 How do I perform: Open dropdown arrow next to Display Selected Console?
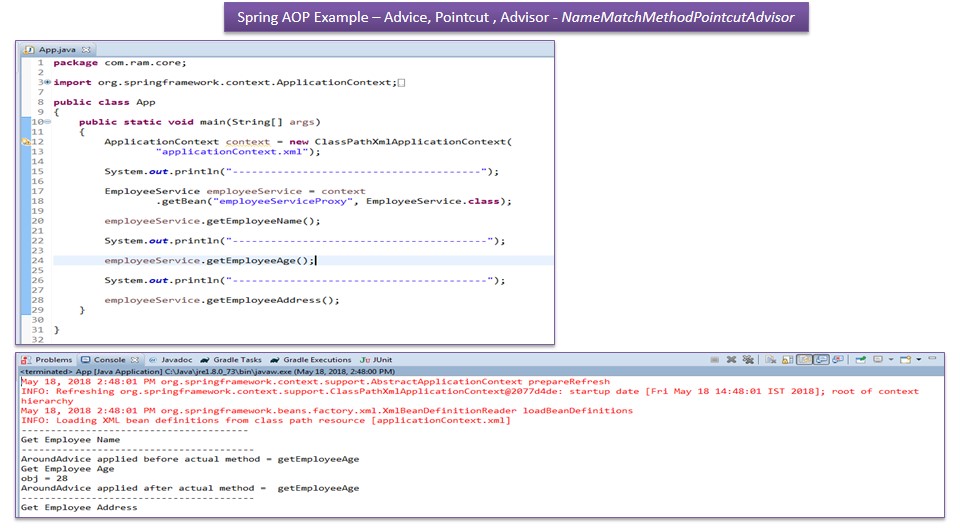pos(891,360)
